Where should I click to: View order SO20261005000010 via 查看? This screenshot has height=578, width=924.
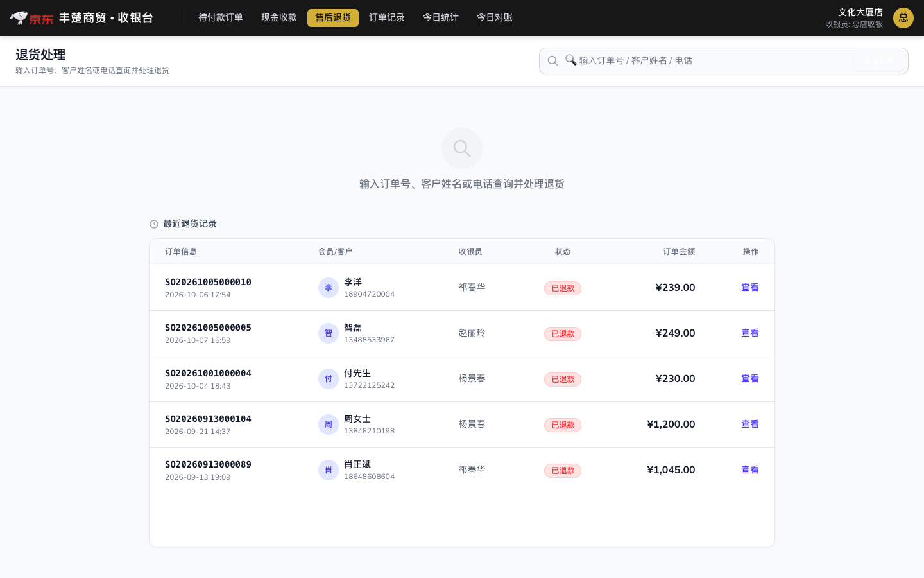tap(750, 288)
